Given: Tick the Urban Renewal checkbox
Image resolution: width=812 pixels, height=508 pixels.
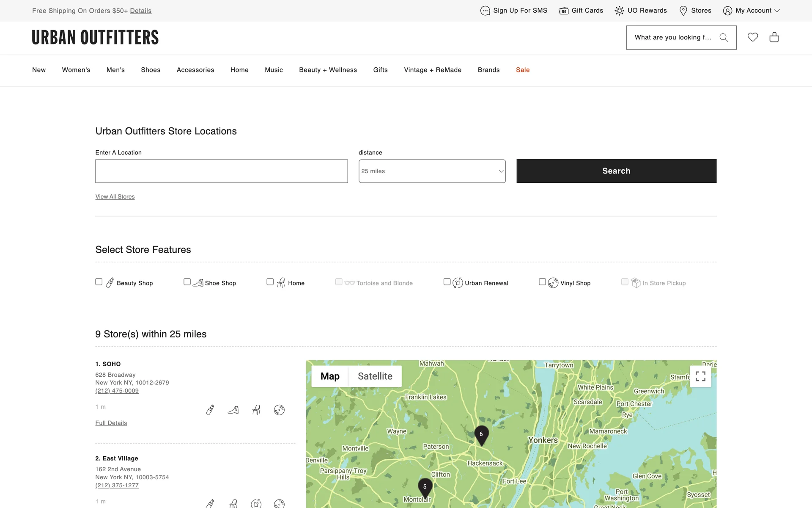Looking at the screenshot, I should [447, 282].
